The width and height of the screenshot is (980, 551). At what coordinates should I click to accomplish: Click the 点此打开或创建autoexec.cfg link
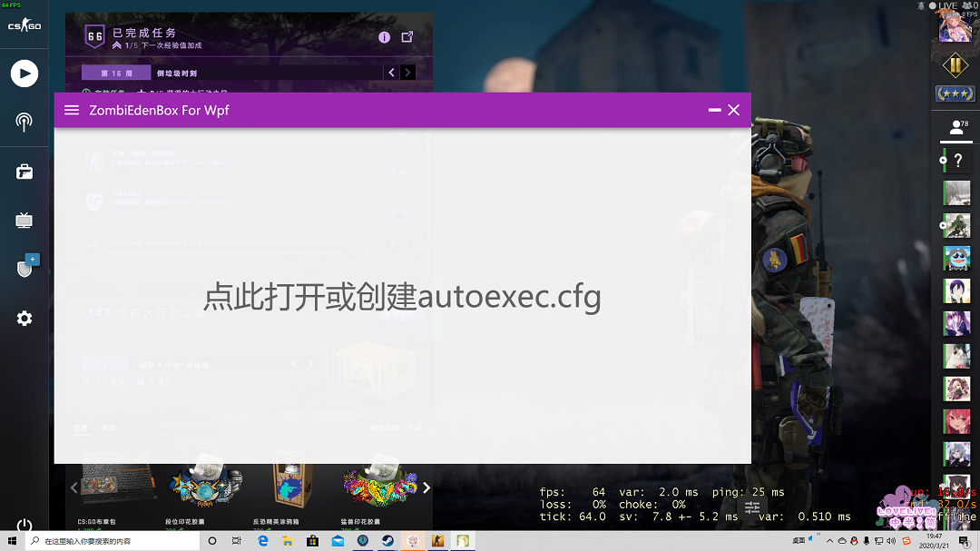402,297
